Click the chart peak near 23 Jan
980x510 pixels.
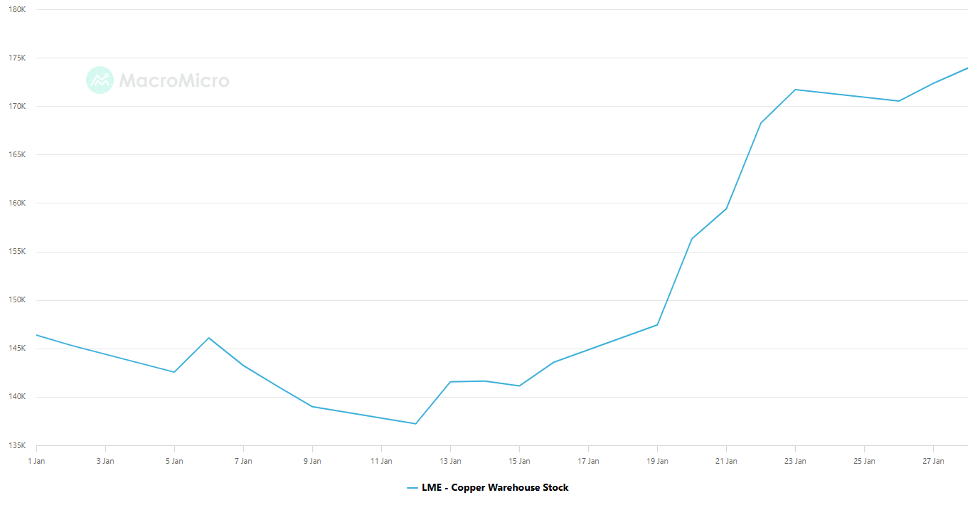(x=796, y=90)
